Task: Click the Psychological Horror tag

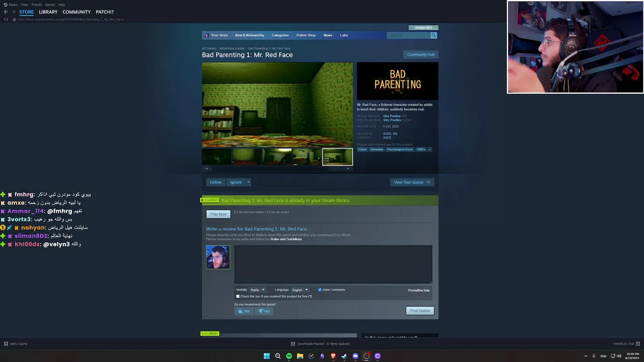Action: pos(400,149)
